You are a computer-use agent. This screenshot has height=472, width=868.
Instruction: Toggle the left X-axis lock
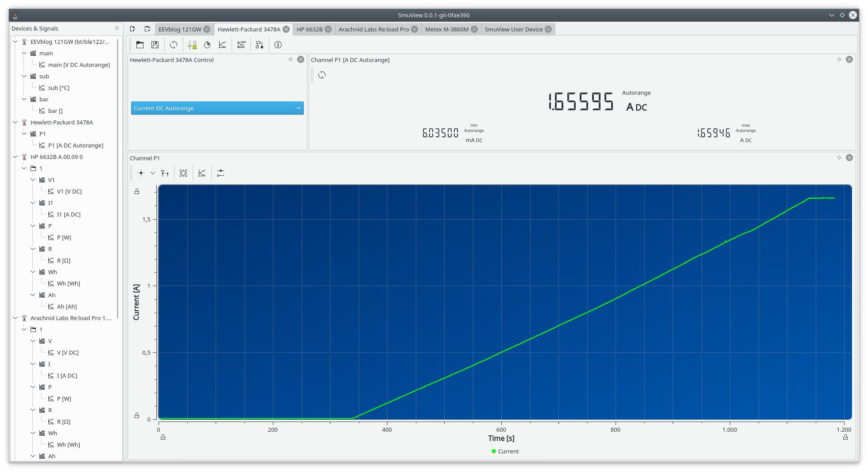tap(163, 437)
